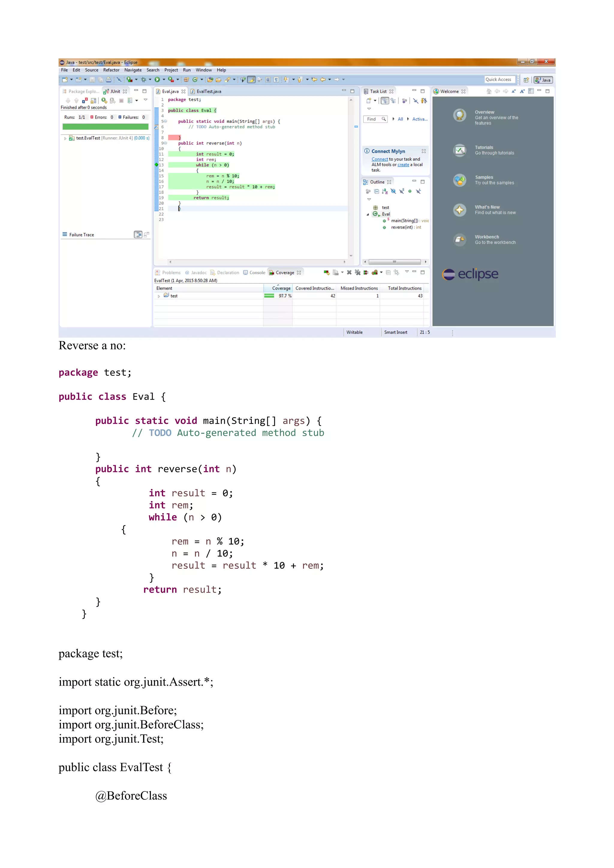Image resolution: width=614 pixels, height=868 pixels.
Task: Toggle Mark Occurrences highlighter in toolbar
Action: [251, 79]
